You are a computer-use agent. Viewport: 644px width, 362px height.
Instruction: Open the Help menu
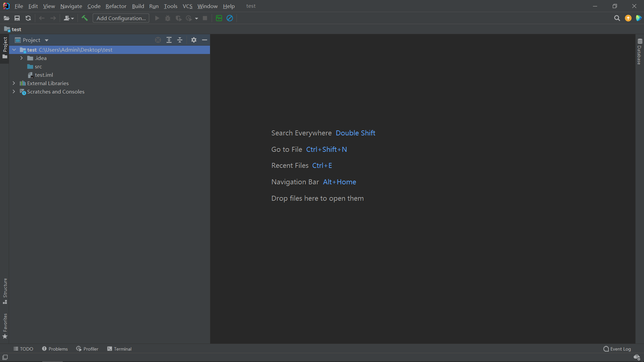(x=229, y=6)
